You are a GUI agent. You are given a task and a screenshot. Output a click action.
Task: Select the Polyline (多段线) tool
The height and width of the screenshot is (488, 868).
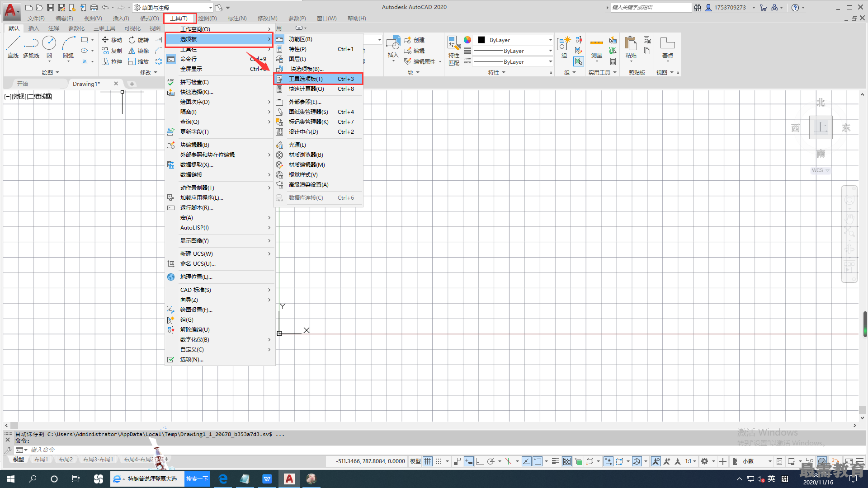pos(31,47)
